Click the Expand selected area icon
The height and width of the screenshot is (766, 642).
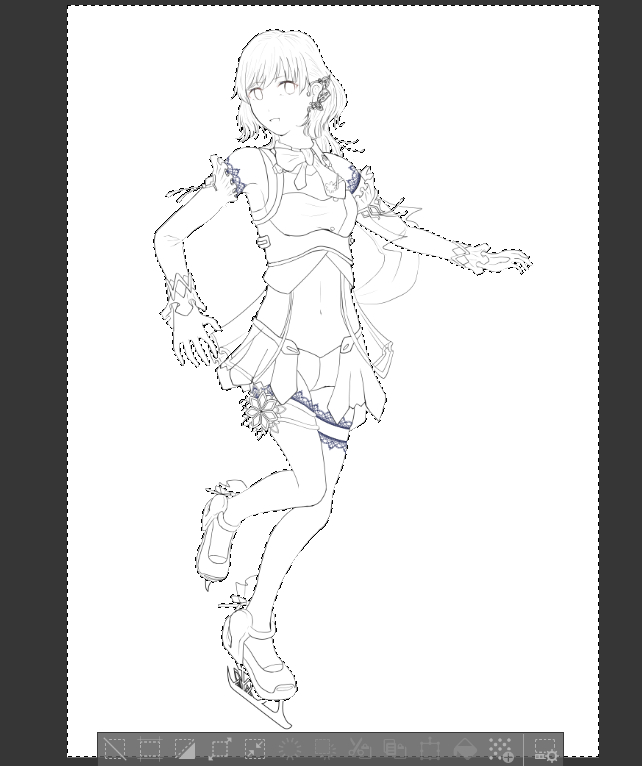point(220,748)
